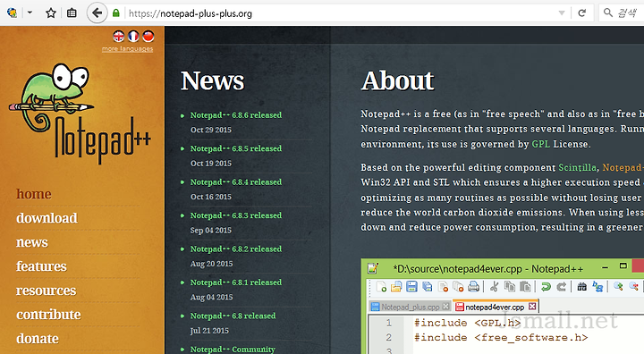Open 'Notepad++ 6.8 released' news link
Viewport: 644px width, 354px height.
(x=233, y=316)
